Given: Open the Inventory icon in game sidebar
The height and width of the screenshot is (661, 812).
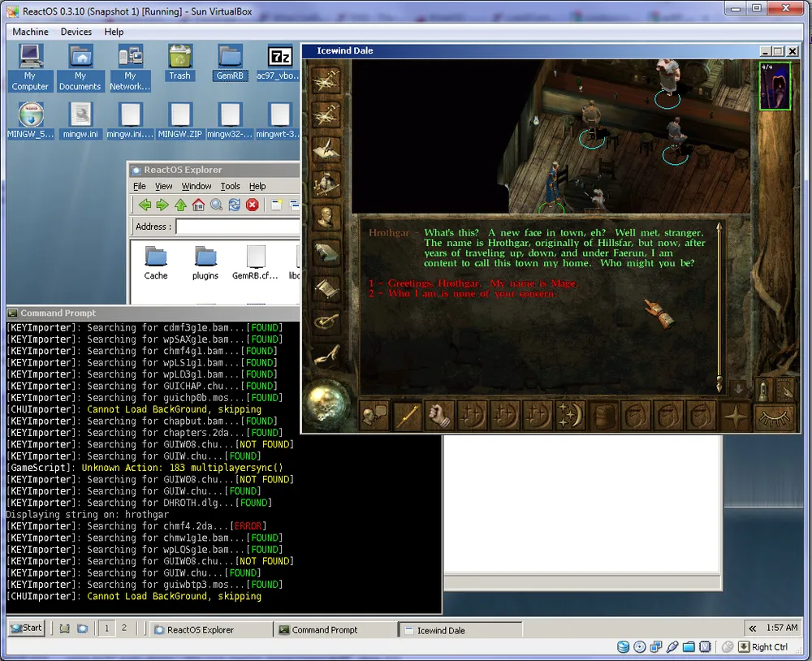Looking at the screenshot, I should (326, 184).
